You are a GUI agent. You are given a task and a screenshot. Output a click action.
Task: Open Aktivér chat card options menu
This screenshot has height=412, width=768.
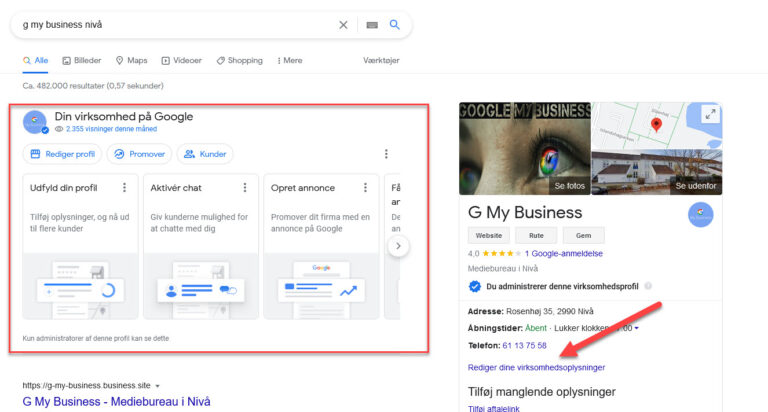(x=245, y=188)
